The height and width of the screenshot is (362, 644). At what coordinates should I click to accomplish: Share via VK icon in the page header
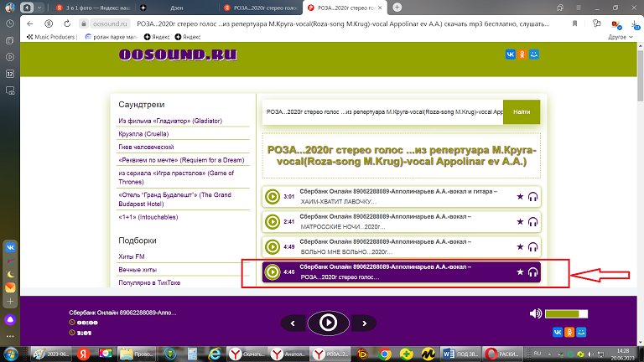(510, 54)
